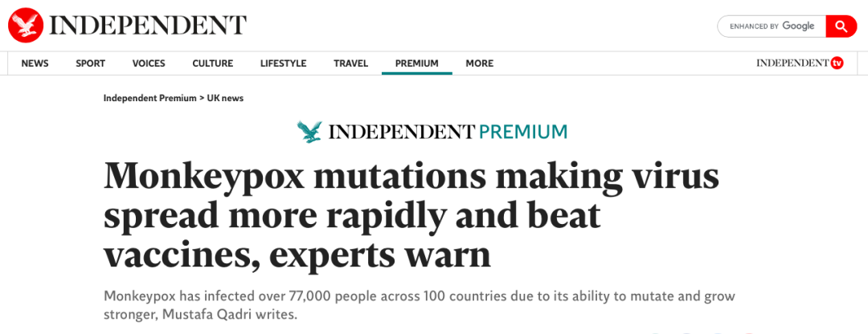Navigate to the TRAVEL section
Image resolution: width=868 pixels, height=334 pixels.
coord(350,63)
